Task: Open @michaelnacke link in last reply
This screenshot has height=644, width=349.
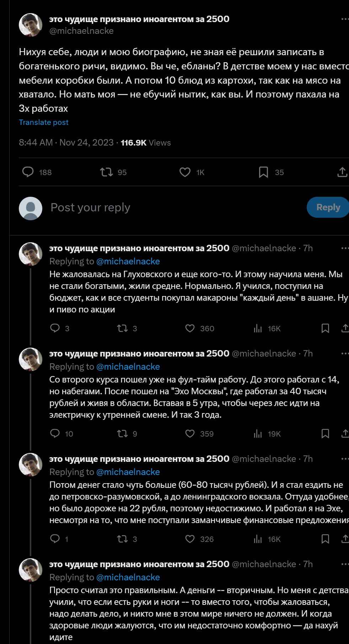Action: point(128,577)
